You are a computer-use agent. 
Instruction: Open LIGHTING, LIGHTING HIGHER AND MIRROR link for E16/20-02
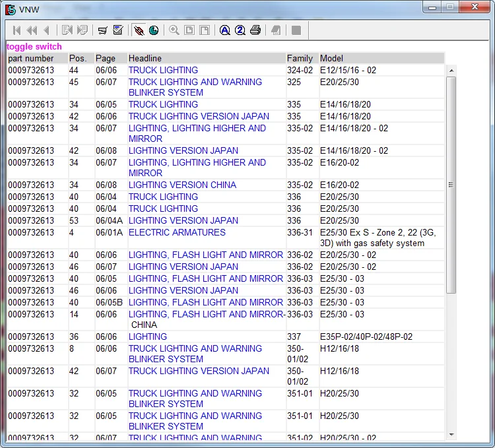(197, 168)
